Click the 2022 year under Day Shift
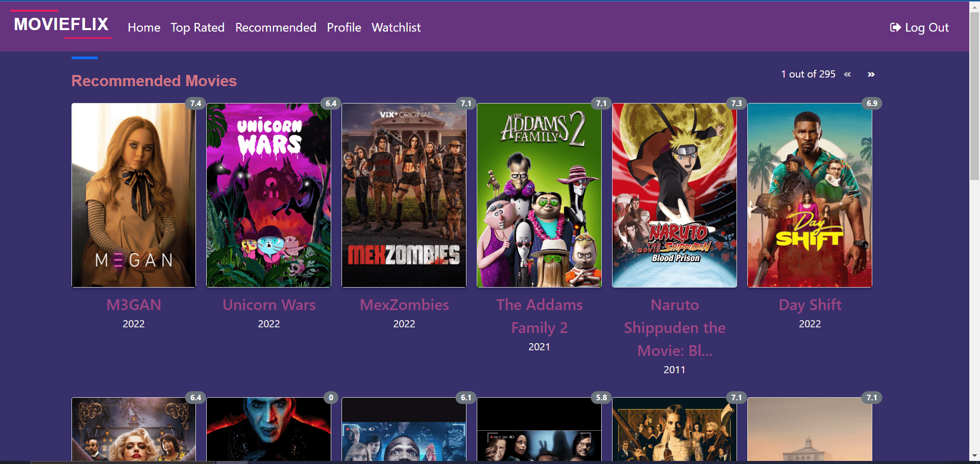 (810, 324)
